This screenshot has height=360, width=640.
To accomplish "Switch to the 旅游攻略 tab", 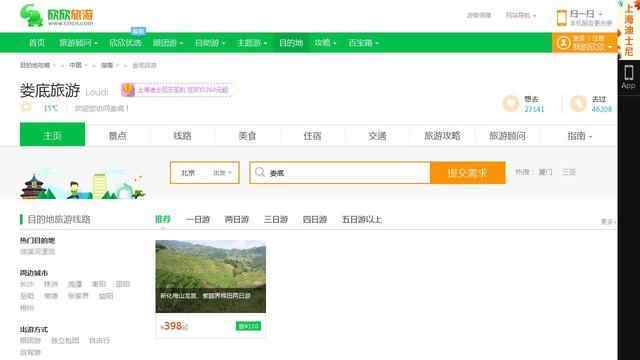I will pyautogui.click(x=442, y=136).
